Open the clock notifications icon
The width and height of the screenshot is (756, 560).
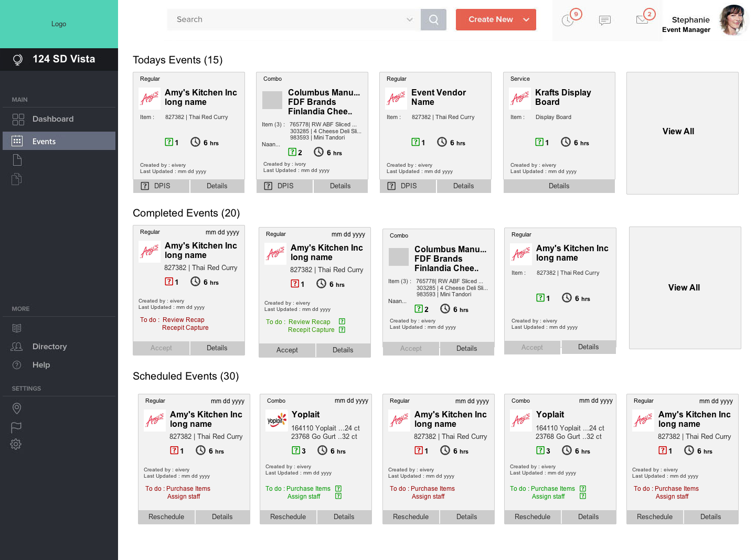click(568, 20)
